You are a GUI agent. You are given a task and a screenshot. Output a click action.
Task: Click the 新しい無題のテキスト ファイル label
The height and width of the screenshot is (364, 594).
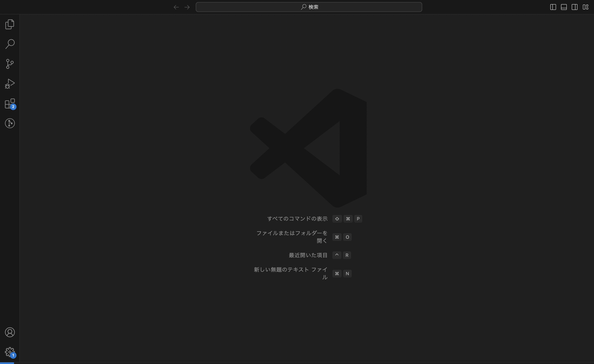[x=290, y=274]
